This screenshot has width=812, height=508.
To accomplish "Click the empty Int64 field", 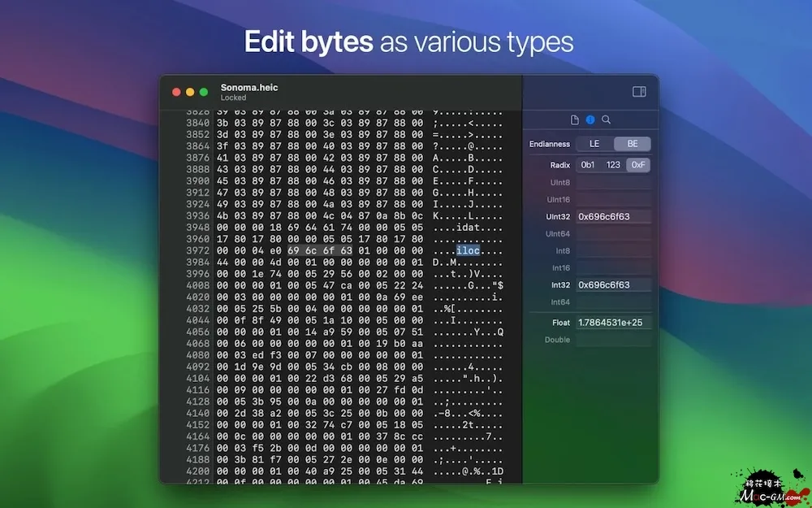I will click(x=614, y=302).
